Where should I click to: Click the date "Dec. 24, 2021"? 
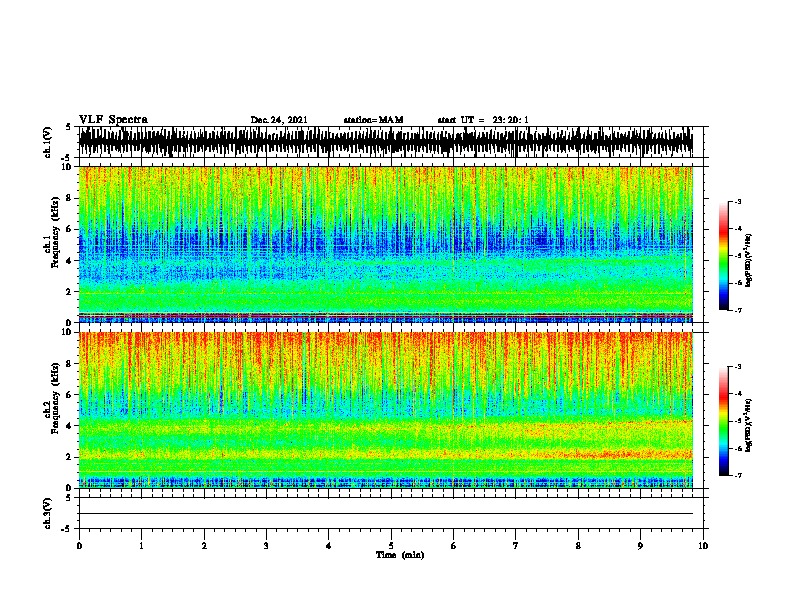(279, 120)
